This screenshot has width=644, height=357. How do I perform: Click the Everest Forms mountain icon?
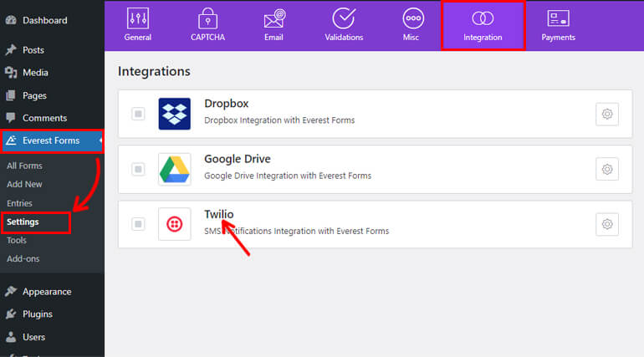(11, 140)
